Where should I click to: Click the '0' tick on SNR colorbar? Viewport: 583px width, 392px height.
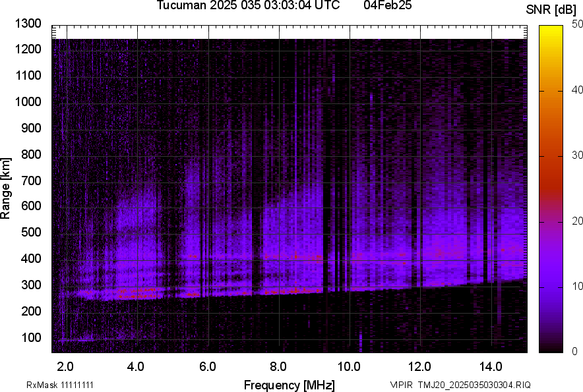tap(575, 351)
